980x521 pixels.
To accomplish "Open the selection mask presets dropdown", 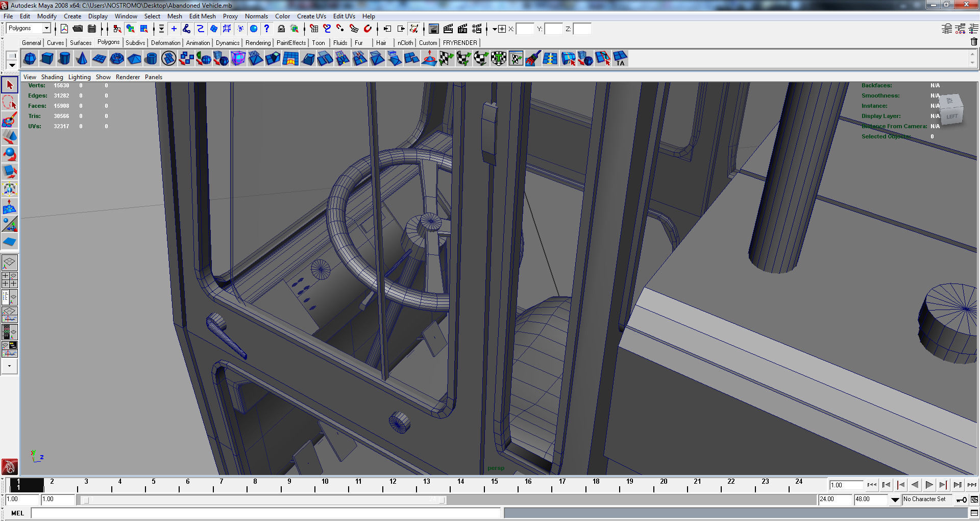I will click(x=161, y=29).
